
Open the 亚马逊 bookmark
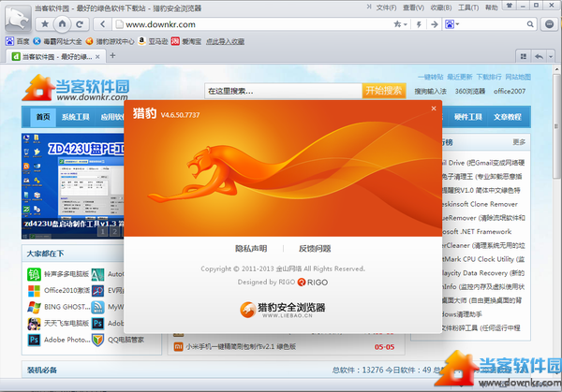(x=153, y=41)
